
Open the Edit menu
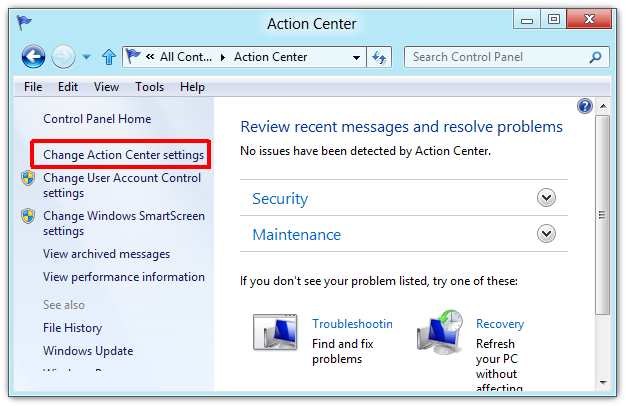tap(67, 87)
